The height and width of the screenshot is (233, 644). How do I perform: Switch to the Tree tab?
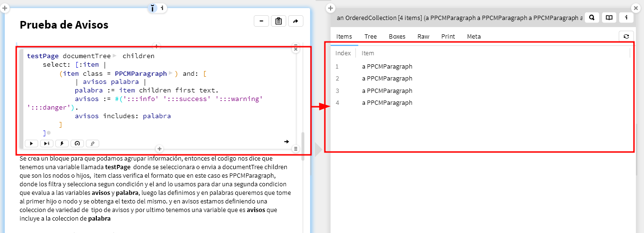(371, 37)
